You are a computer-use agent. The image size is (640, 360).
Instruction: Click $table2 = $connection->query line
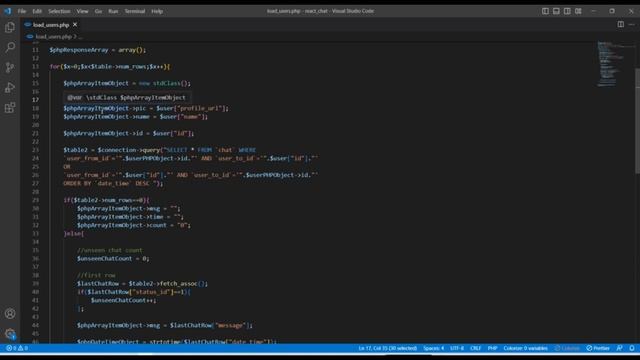point(160,150)
